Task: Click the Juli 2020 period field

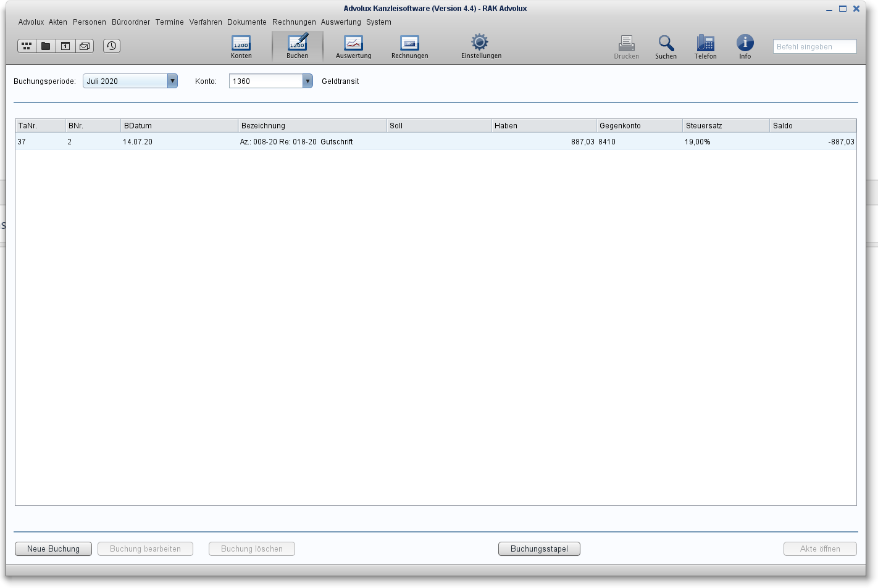Action: (125, 81)
